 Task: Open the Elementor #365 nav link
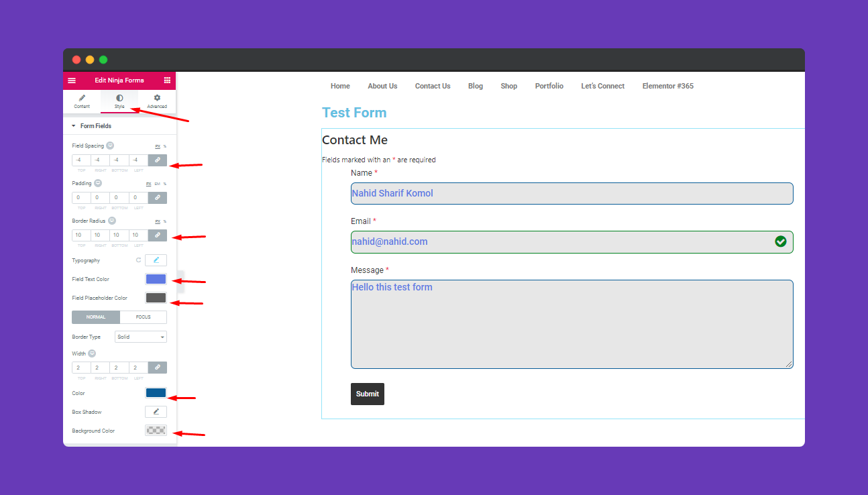(x=668, y=86)
